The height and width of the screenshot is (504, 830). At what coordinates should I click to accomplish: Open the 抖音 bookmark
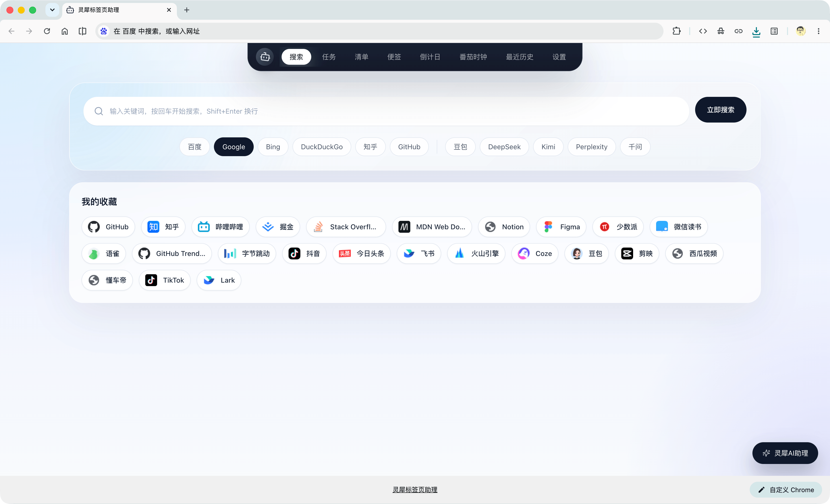[304, 253]
